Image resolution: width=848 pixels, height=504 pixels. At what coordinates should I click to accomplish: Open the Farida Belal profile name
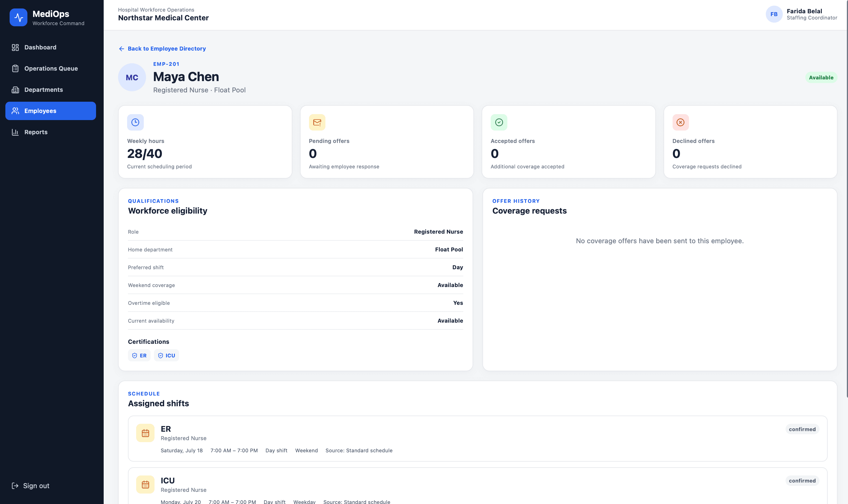(804, 11)
